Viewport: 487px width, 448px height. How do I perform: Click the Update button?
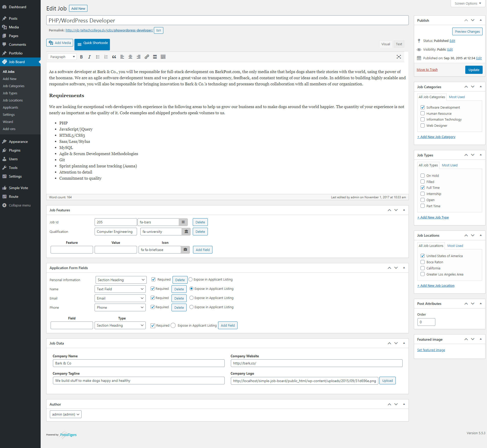pos(474,70)
